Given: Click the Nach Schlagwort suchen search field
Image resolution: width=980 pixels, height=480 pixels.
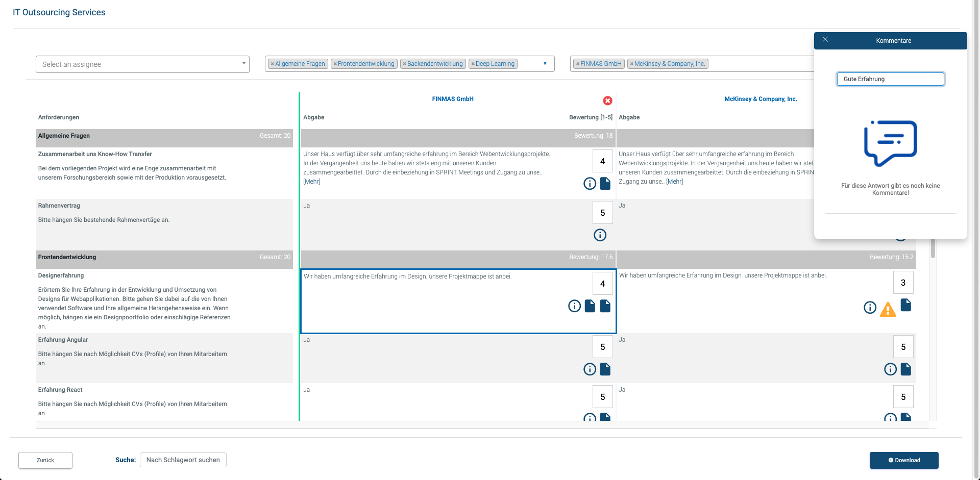Looking at the screenshot, I should pos(183,460).
